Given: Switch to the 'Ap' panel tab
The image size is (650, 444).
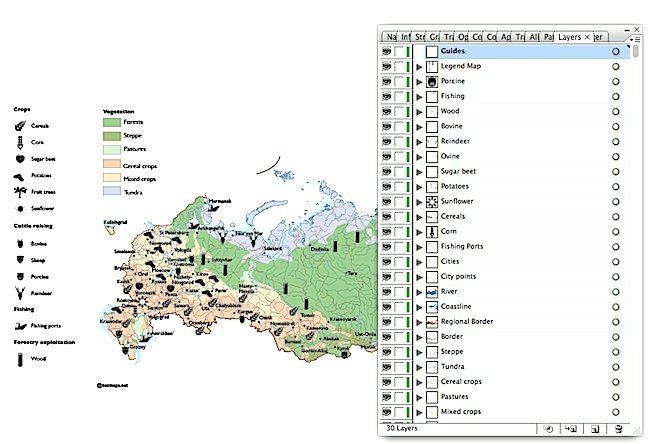Looking at the screenshot, I should [505, 37].
